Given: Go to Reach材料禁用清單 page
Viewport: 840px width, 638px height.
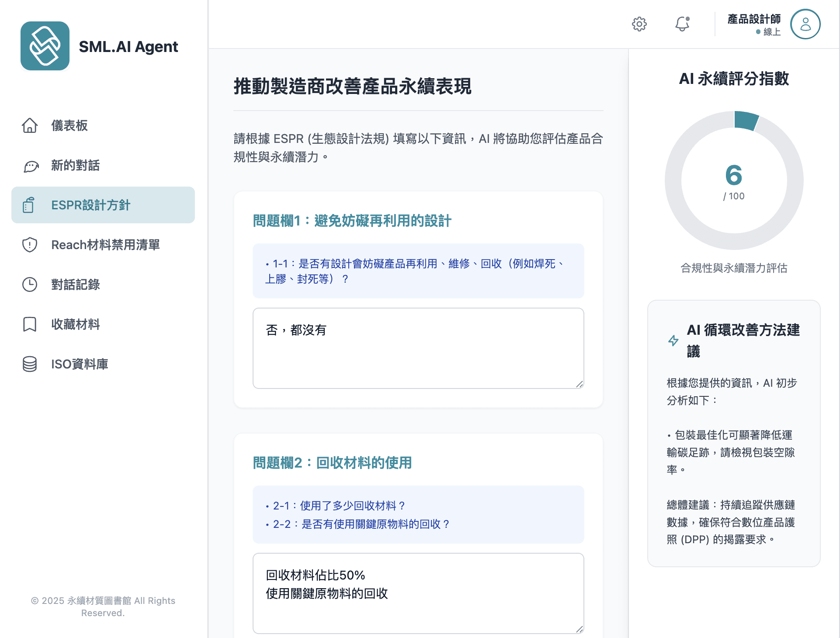Looking at the screenshot, I should (x=105, y=245).
